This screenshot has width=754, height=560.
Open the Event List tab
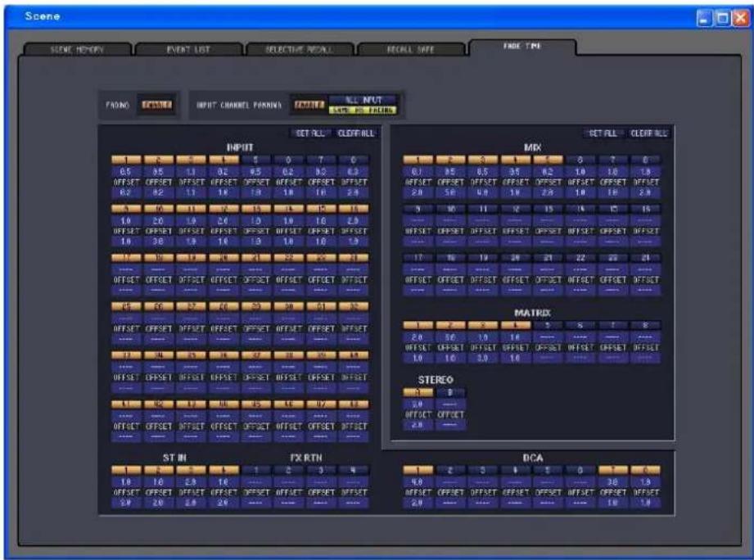point(188,49)
